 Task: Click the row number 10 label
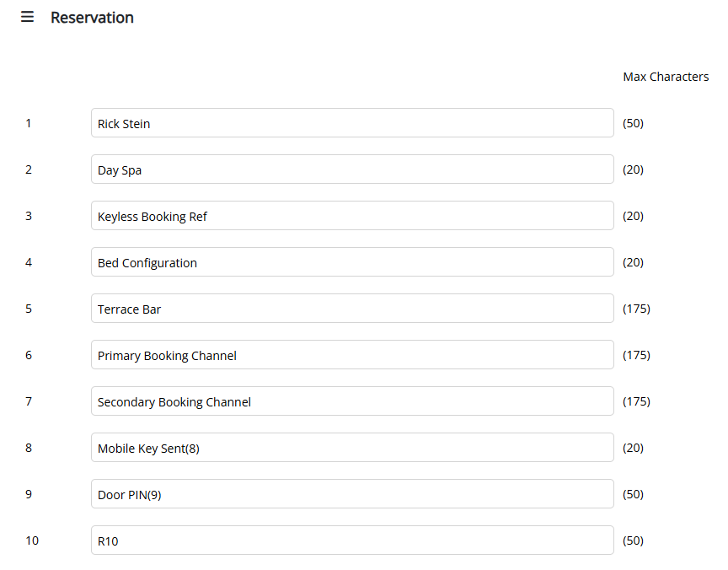(32, 540)
